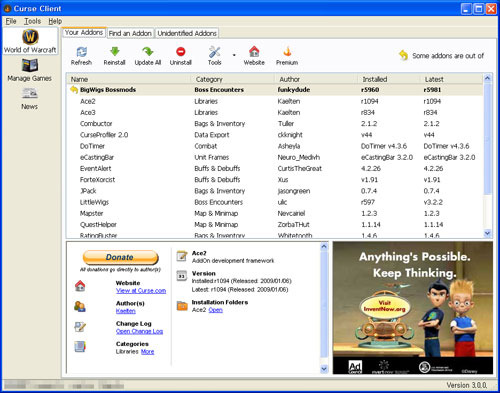Viewport: 500px width, 393px height.
Task: Click the More categories link
Action: 147,352
